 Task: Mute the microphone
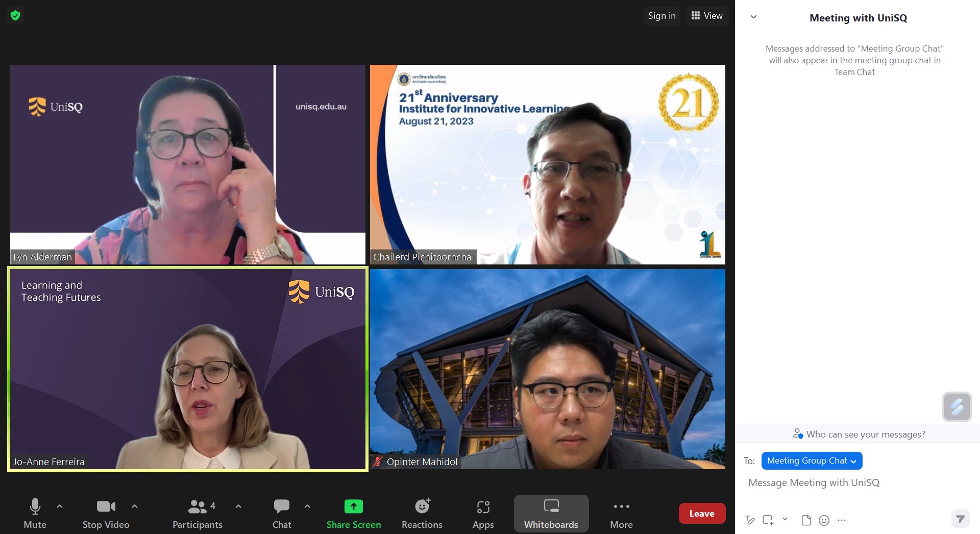[x=35, y=513]
